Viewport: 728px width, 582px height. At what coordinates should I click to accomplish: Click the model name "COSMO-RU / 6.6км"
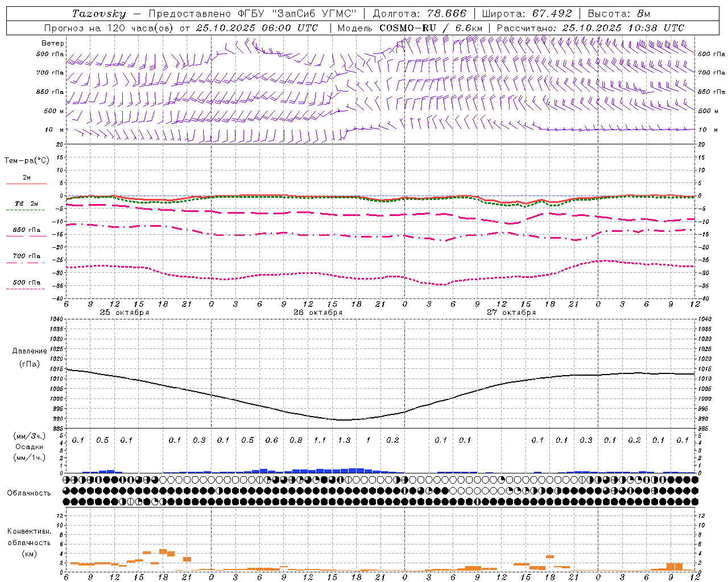pos(431,28)
